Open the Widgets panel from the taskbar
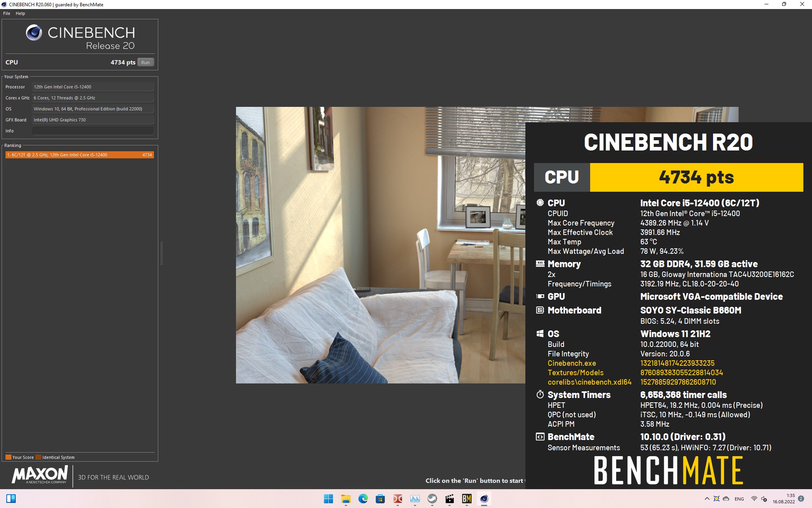 tap(11, 499)
